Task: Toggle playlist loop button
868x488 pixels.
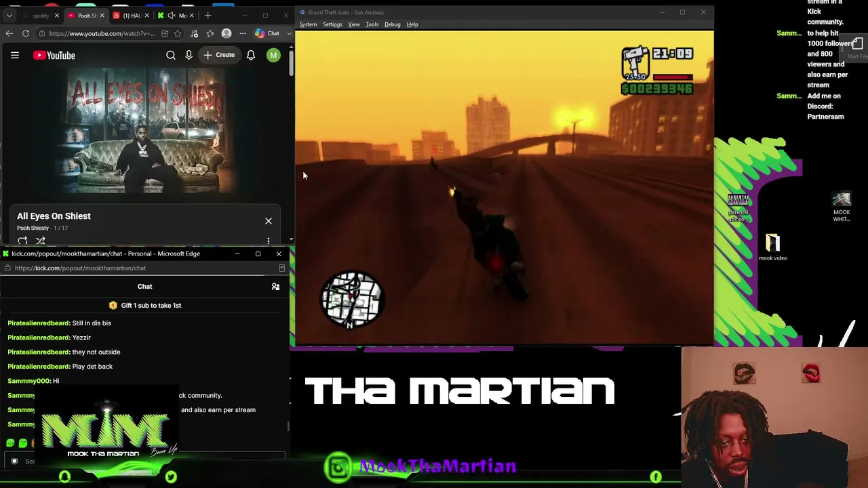Action: click(22, 241)
